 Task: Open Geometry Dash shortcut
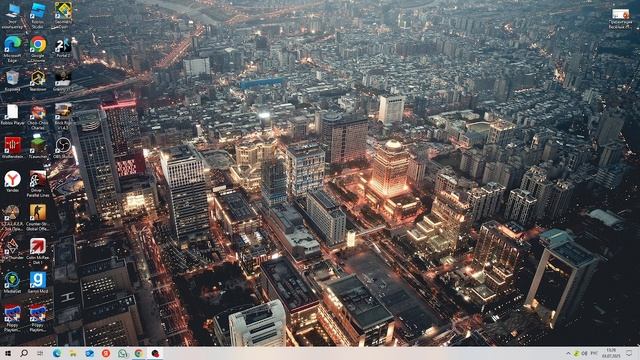pyautogui.click(x=63, y=16)
